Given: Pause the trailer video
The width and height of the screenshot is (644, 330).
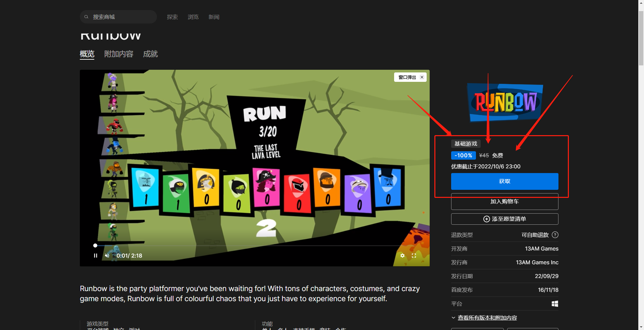Looking at the screenshot, I should point(96,256).
